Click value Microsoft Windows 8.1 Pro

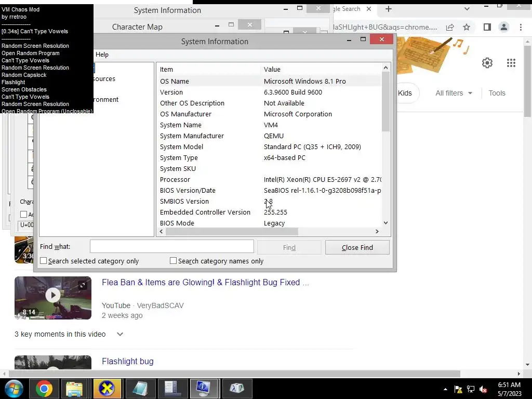pos(304,81)
